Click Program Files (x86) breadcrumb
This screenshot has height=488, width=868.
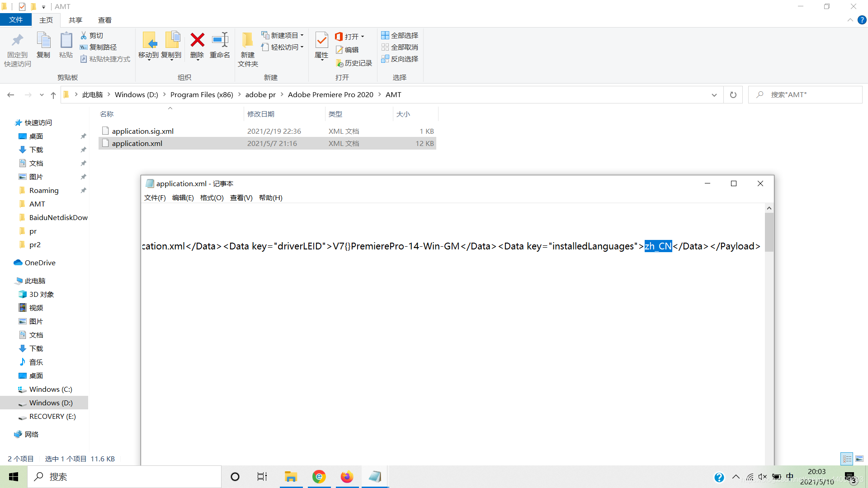[x=202, y=94]
